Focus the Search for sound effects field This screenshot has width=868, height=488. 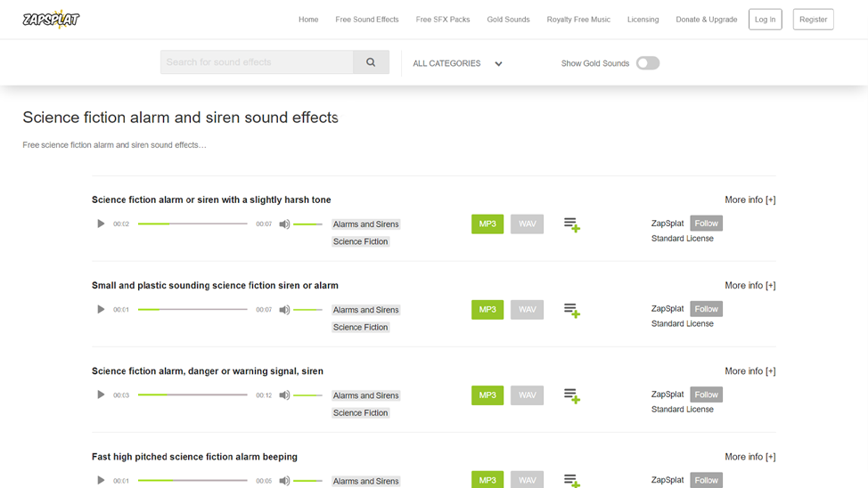(x=257, y=62)
